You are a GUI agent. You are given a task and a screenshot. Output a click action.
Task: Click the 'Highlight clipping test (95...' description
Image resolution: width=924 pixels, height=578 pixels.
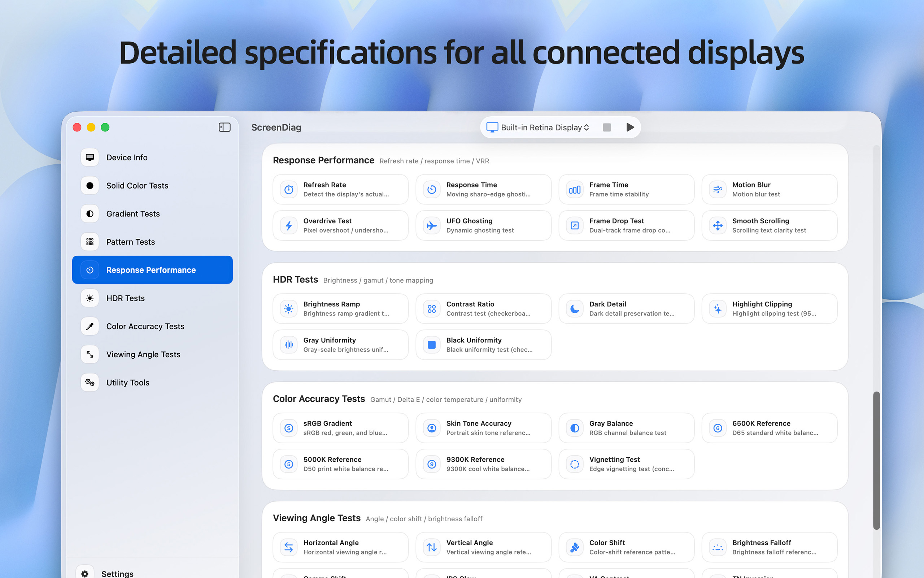coord(774,314)
